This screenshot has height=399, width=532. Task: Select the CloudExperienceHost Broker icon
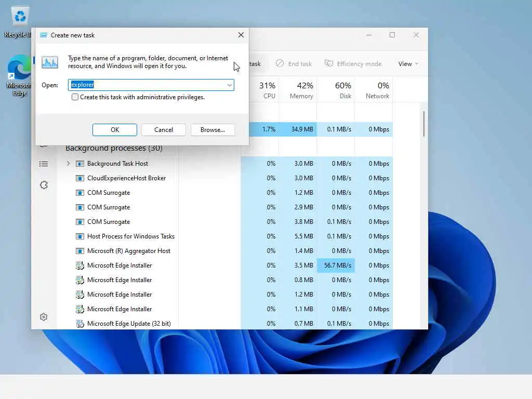(x=79, y=179)
